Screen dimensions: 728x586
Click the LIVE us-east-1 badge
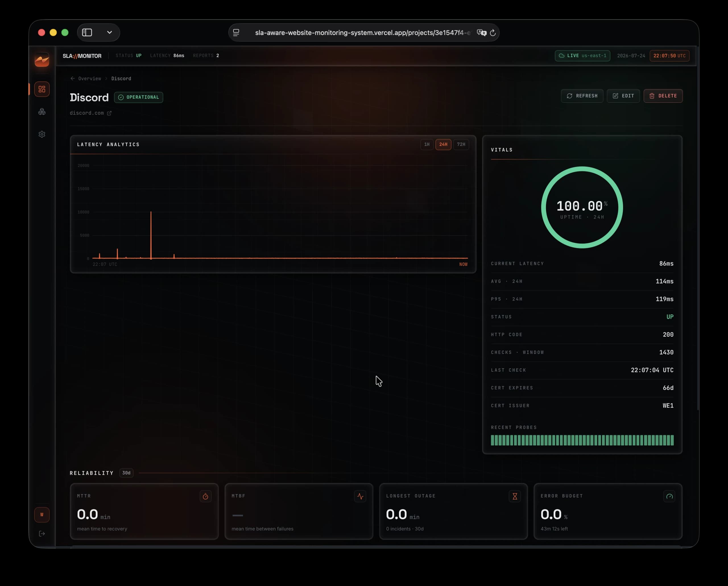click(582, 56)
